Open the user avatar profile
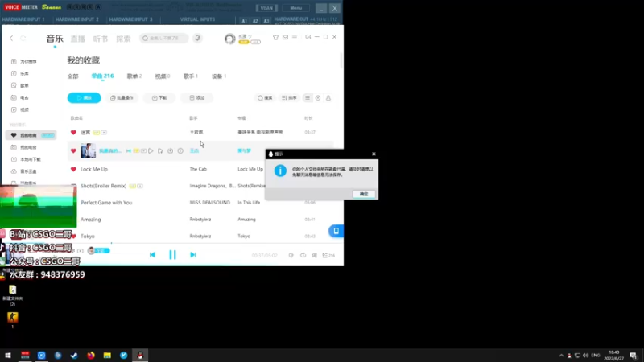This screenshot has height=362, width=644. coord(229,39)
